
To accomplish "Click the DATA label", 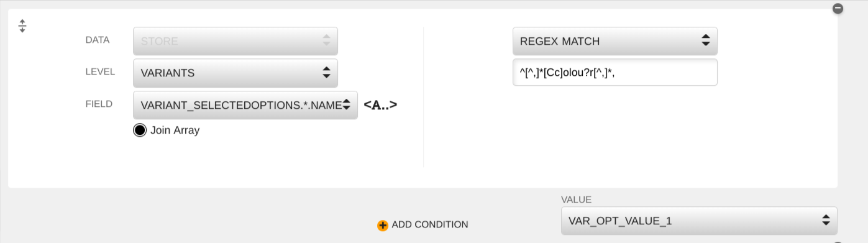I will coord(98,40).
